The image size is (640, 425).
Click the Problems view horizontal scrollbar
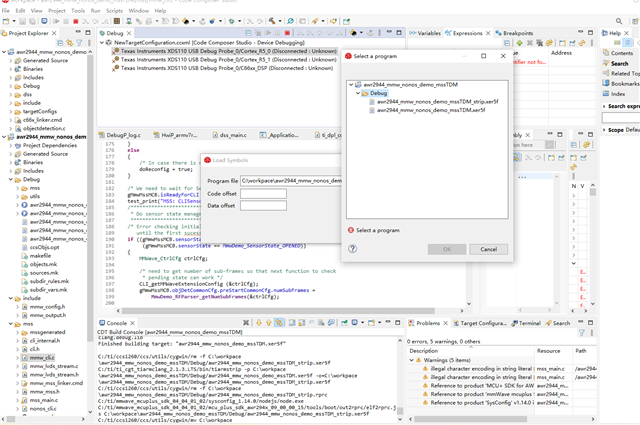[470, 419]
